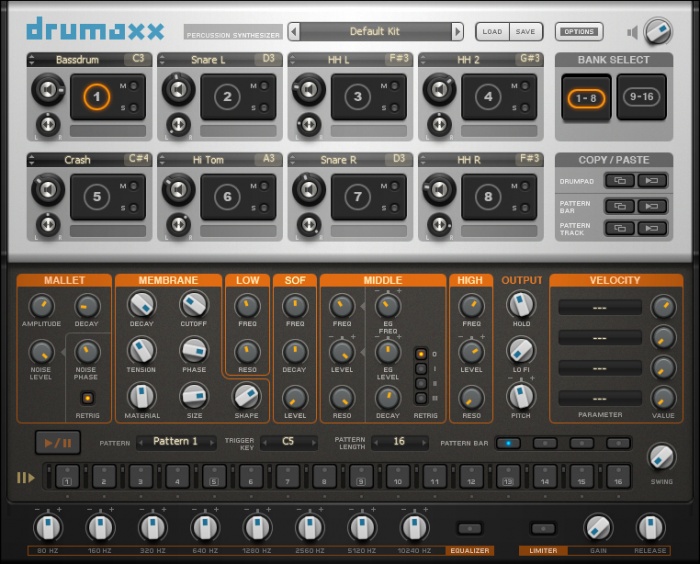Select drum pad 6 Hi Tom
This screenshot has height=564, width=700.
[227, 197]
